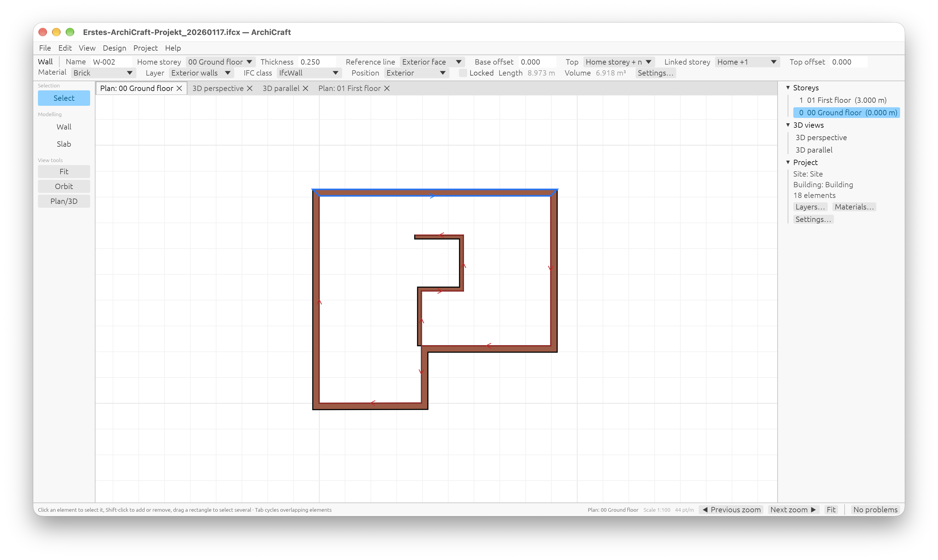Open the Reference line dropdown
938x560 pixels.
coord(432,62)
